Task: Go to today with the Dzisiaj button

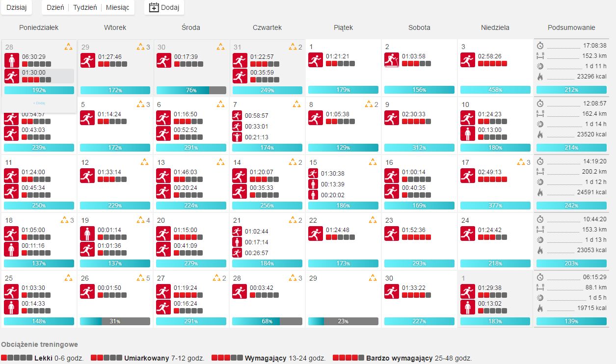Action: [x=16, y=8]
